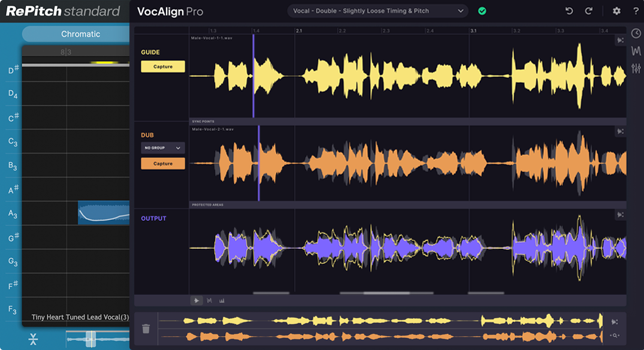Select the Play alignment preview icon

(196, 300)
